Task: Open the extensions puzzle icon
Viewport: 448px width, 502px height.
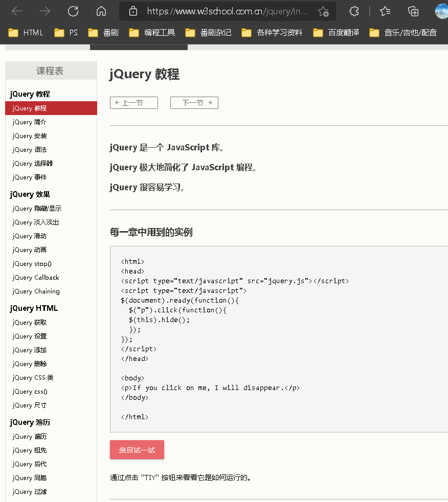Action: (x=354, y=11)
